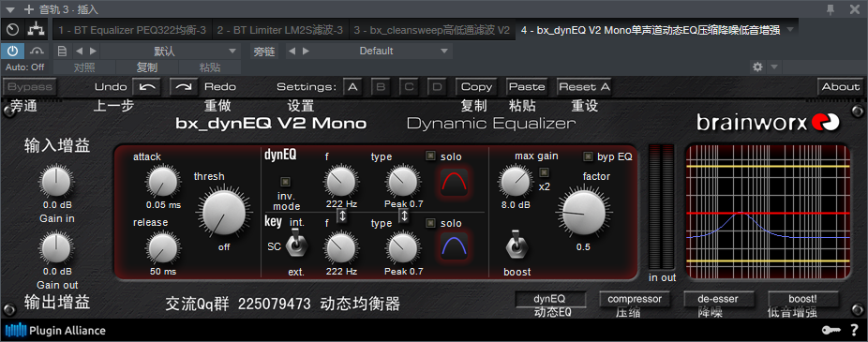Viewport: 868px width, 342px height.
Task: Open the gear settings icon
Action: click(757, 67)
